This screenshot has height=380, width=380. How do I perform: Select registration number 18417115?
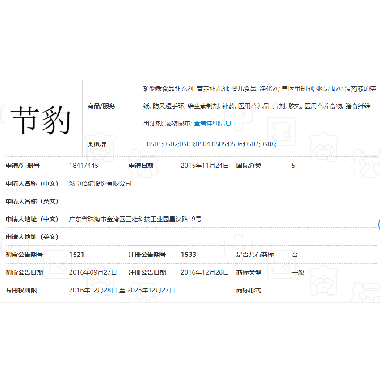(x=83, y=165)
